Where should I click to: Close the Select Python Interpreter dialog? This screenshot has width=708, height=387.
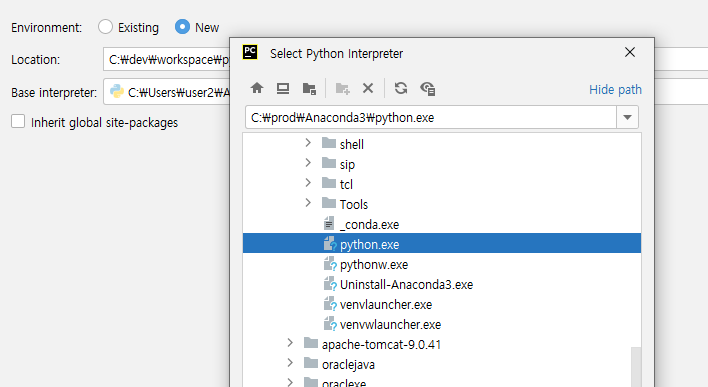pos(630,52)
